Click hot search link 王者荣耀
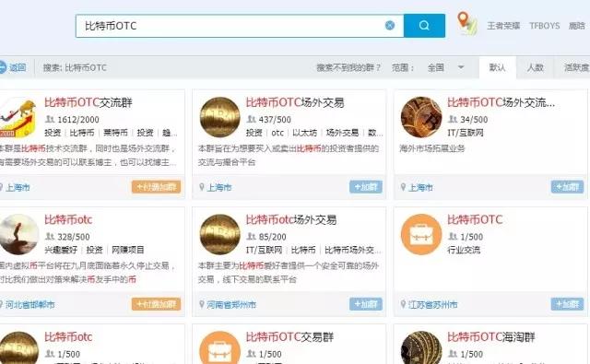 503,26
